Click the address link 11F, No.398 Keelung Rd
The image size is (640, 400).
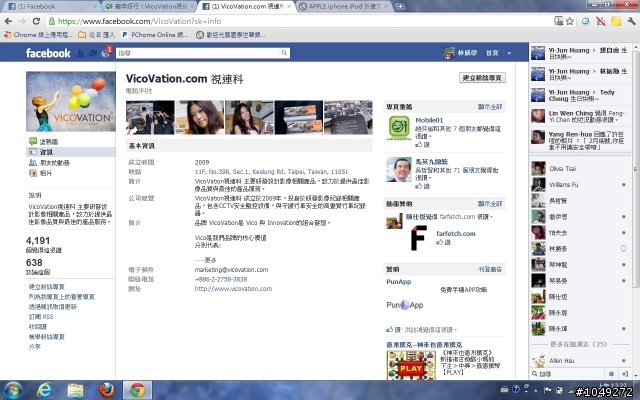271,171
